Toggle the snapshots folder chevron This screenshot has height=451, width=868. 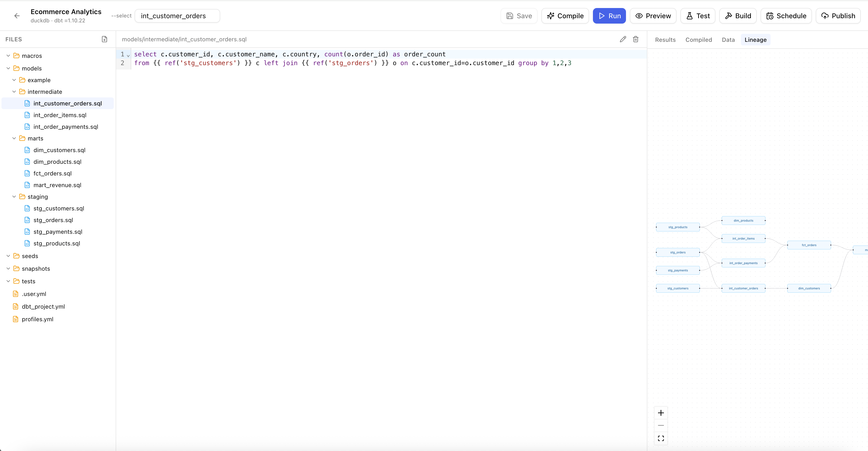click(8, 269)
